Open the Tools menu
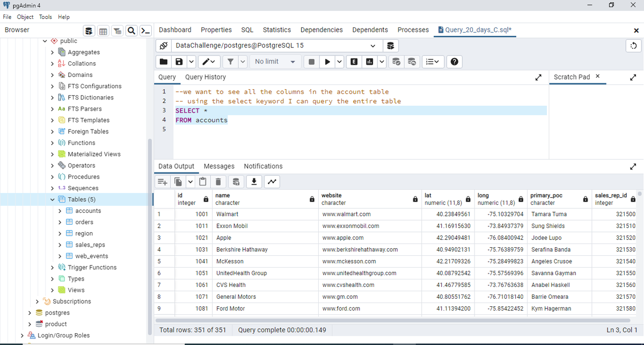Viewport: 644px width, 345px height. click(46, 17)
